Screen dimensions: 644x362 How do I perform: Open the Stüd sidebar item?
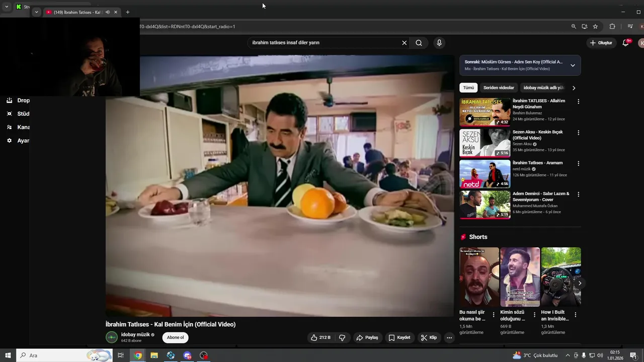coord(18,114)
